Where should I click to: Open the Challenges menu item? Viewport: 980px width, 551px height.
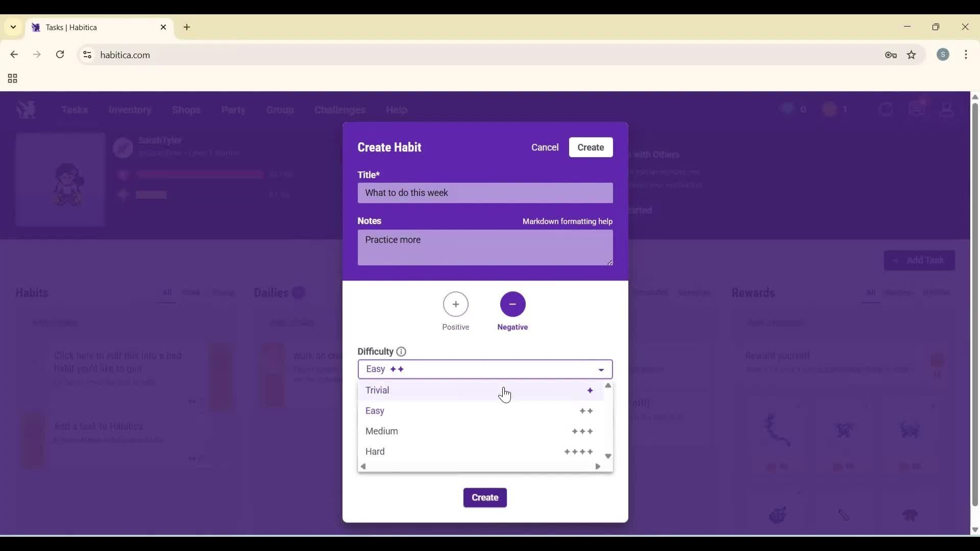(339, 110)
